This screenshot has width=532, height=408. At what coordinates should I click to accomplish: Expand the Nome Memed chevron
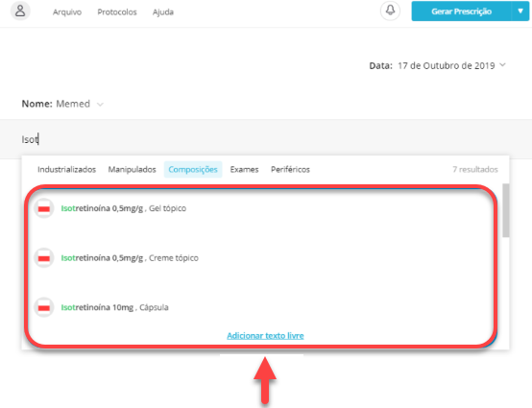(x=100, y=104)
